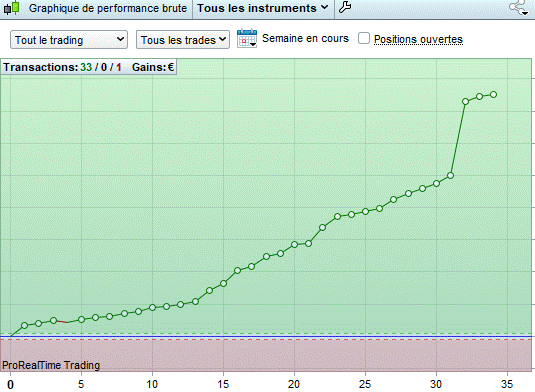
Task: Click the ProRealTime Trading label
Action: (51, 365)
